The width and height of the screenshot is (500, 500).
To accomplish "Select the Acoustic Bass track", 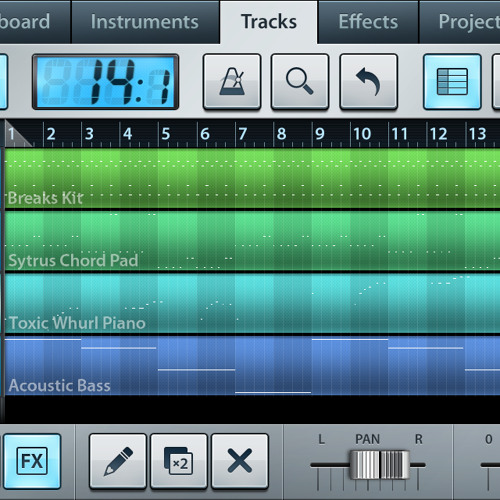I will point(252,366).
